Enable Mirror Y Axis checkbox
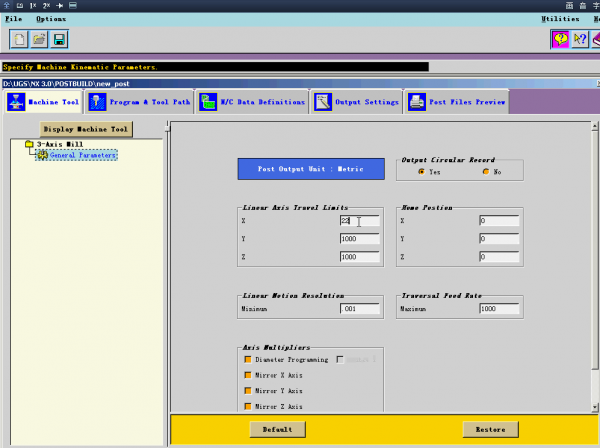This screenshot has height=448, width=600. coord(248,391)
